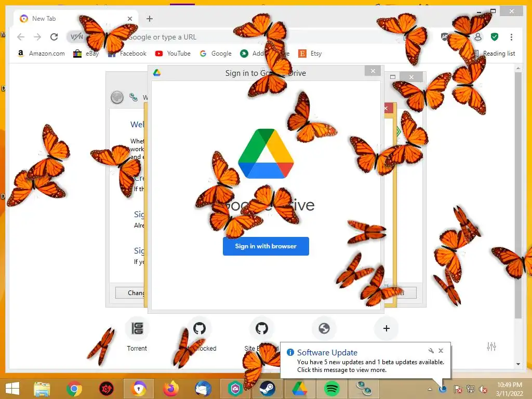Maximize the background wizard window
Viewport: 532px width, 399px height.
393,77
